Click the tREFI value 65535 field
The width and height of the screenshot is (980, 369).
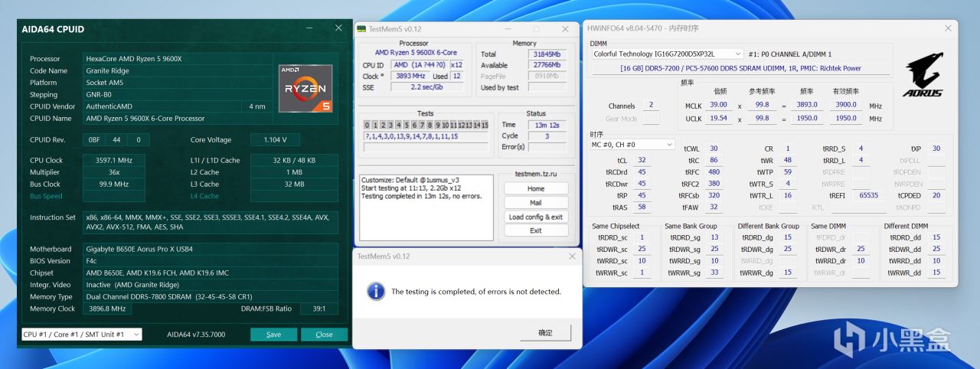[x=868, y=196]
